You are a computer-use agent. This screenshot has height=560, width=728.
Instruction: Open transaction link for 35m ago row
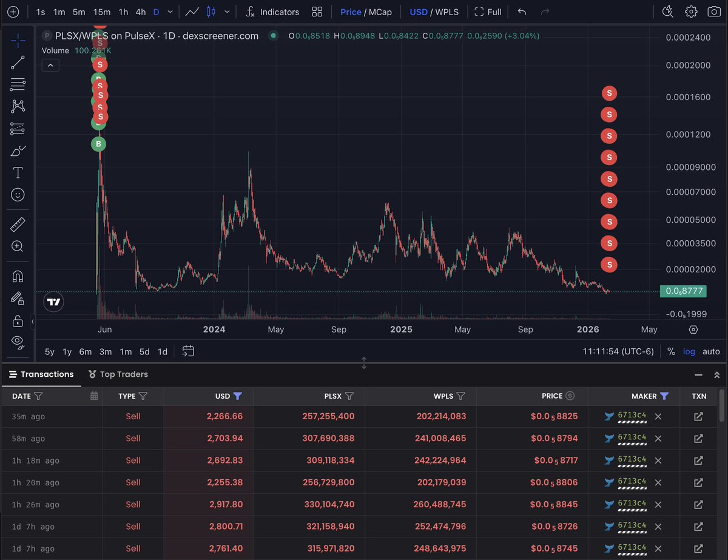(699, 416)
